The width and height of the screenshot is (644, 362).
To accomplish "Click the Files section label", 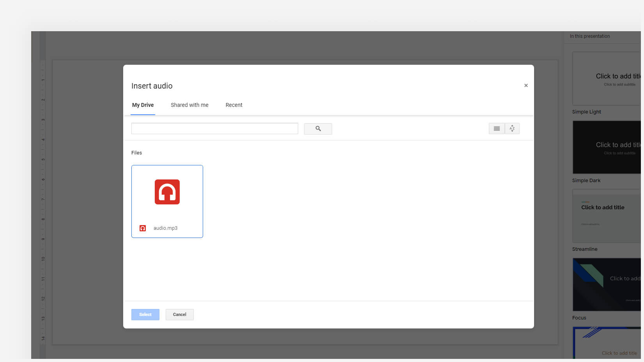I will (x=136, y=153).
